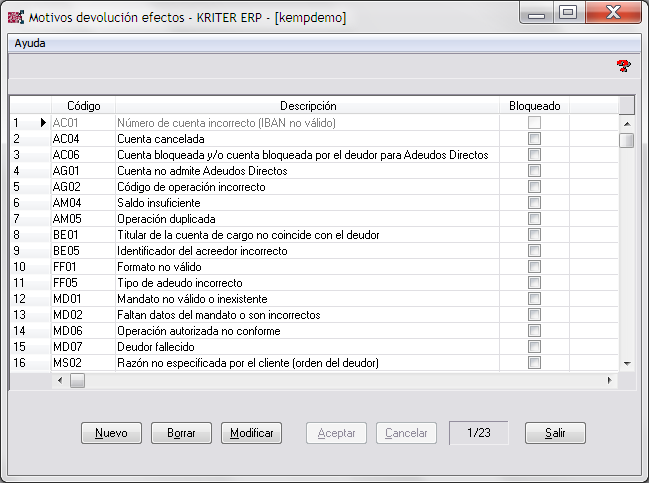Toggle Bloqueado checkbox for AC04 Cuenta cancelada

(x=534, y=139)
